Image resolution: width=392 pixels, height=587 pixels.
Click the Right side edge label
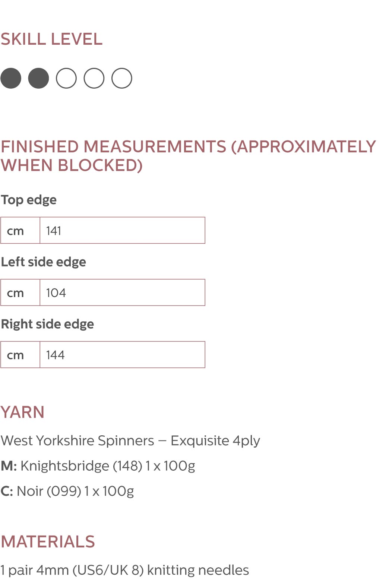47,324
